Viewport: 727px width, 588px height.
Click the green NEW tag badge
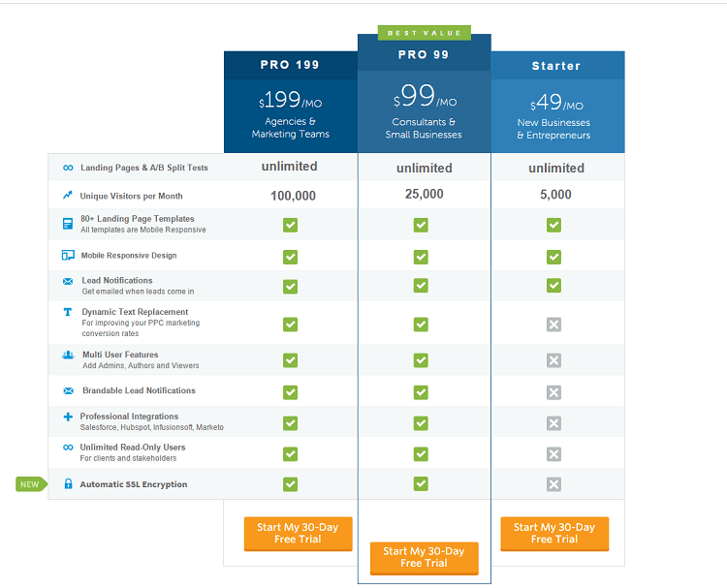pos(30,484)
